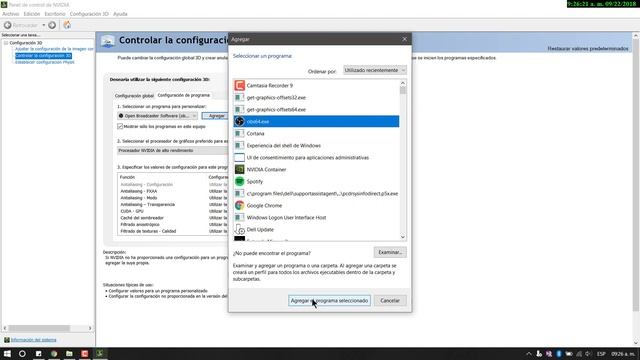
Task: Open the Configuración 3D menu
Action: click(89, 14)
